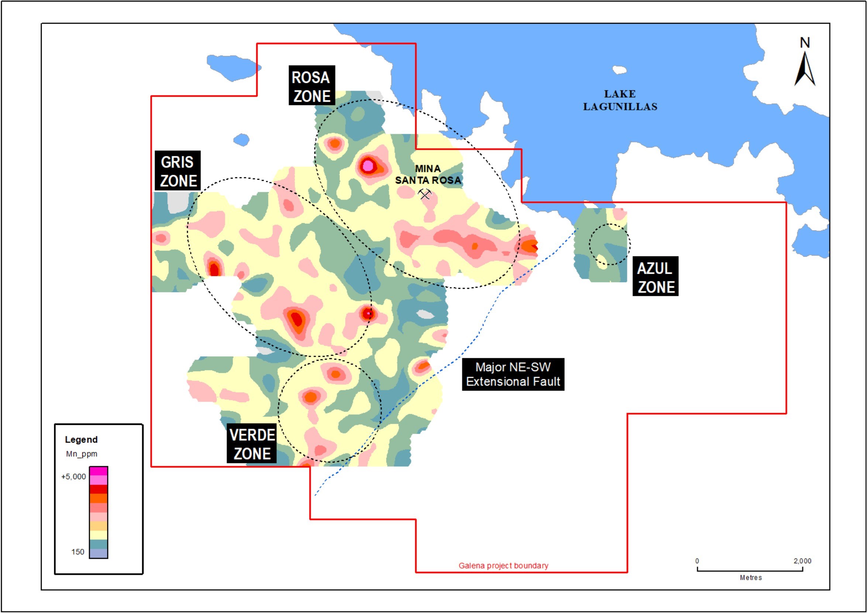Click the Mina Santa Rosa pickaxe symbol
This screenshot has width=868, height=613.
[x=424, y=194]
